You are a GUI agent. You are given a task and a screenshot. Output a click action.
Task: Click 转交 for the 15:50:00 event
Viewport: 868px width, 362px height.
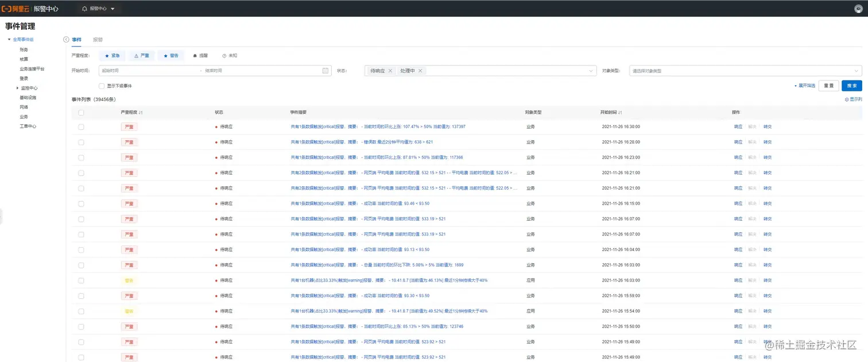click(x=768, y=326)
